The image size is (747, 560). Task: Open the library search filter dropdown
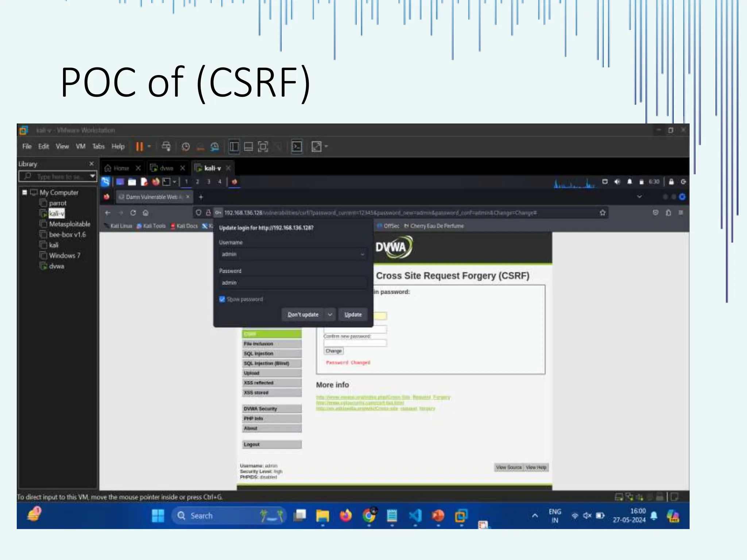pyautogui.click(x=93, y=176)
